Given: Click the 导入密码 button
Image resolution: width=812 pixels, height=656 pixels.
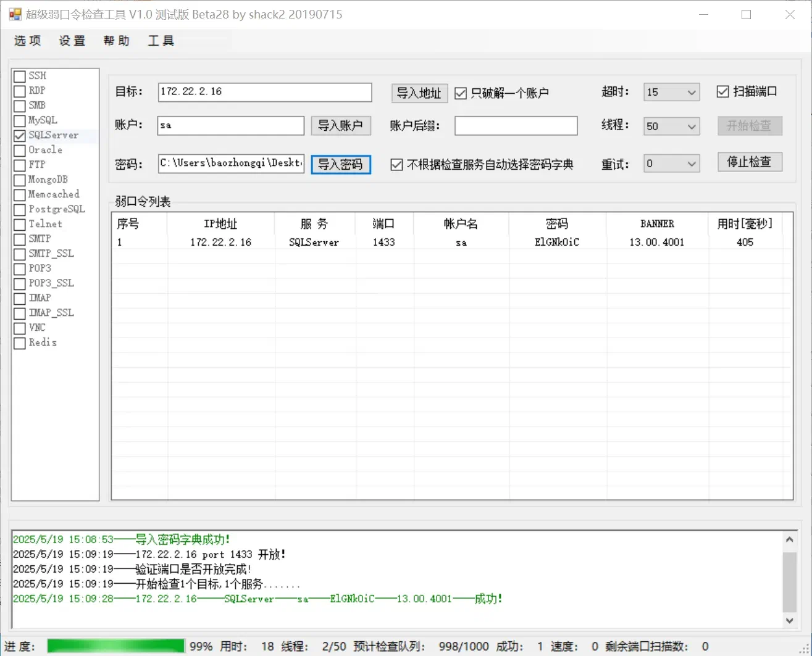Looking at the screenshot, I should 341,164.
